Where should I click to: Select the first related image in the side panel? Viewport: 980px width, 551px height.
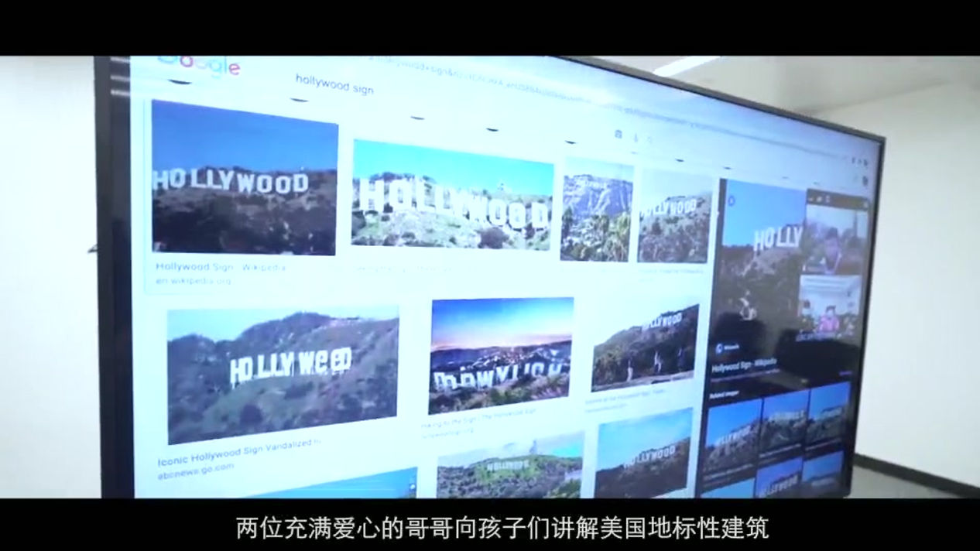[x=732, y=434]
